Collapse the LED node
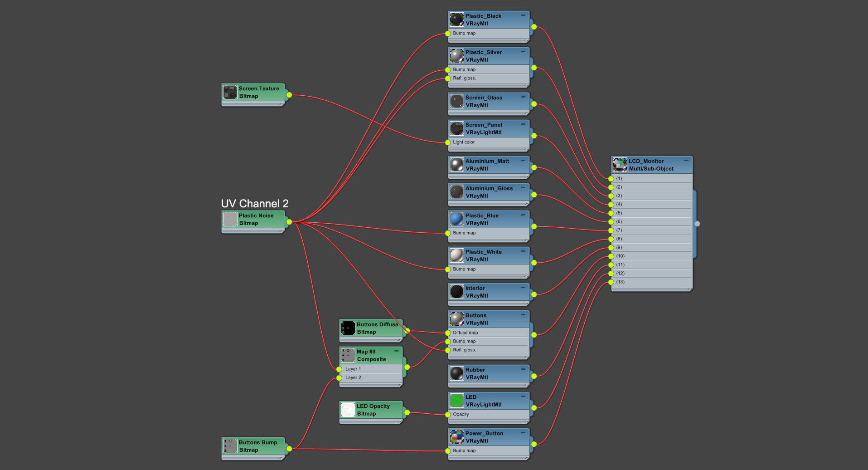 pyautogui.click(x=523, y=397)
